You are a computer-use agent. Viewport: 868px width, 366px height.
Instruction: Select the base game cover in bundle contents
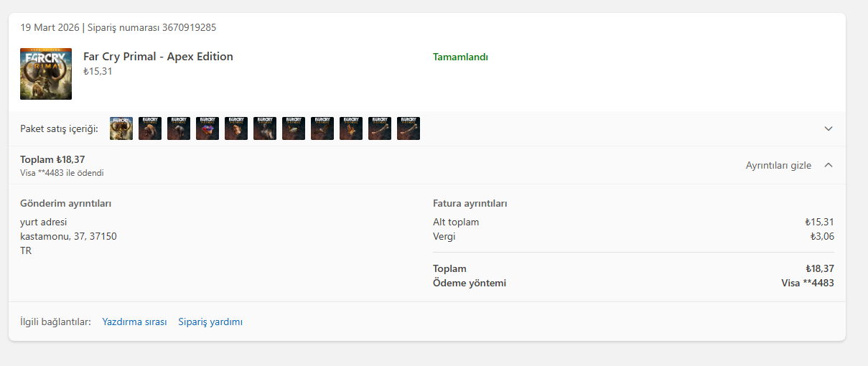[x=121, y=128]
